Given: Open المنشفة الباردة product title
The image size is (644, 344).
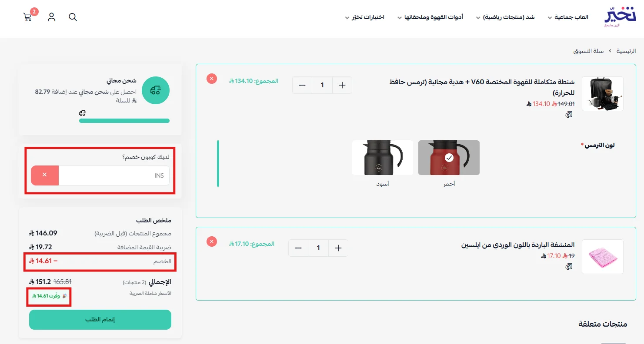Looking at the screenshot, I should (x=518, y=245).
